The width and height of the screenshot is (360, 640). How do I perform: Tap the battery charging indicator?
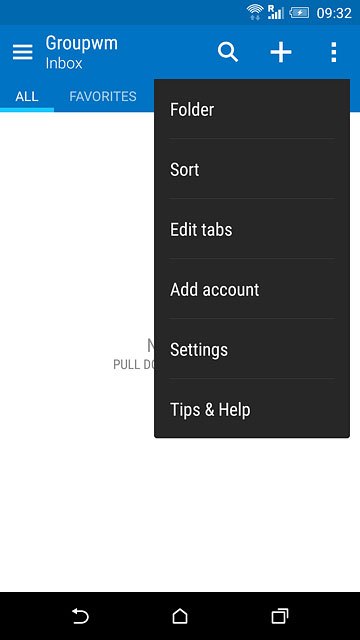coord(299,13)
